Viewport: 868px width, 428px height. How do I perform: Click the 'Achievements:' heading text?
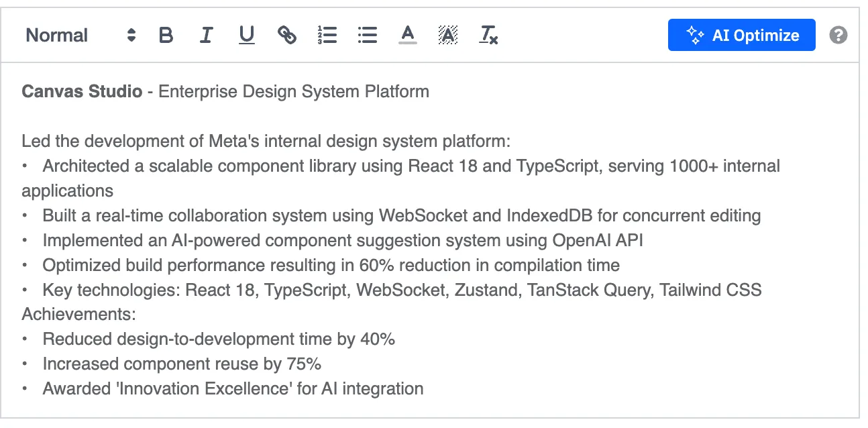coord(78,314)
